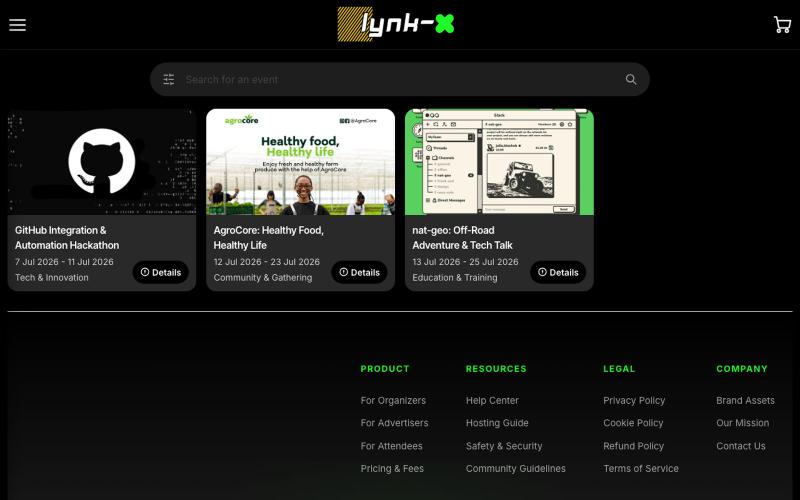View Details of nat-geo Off-Road event
800x500 pixels.
pyautogui.click(x=558, y=272)
